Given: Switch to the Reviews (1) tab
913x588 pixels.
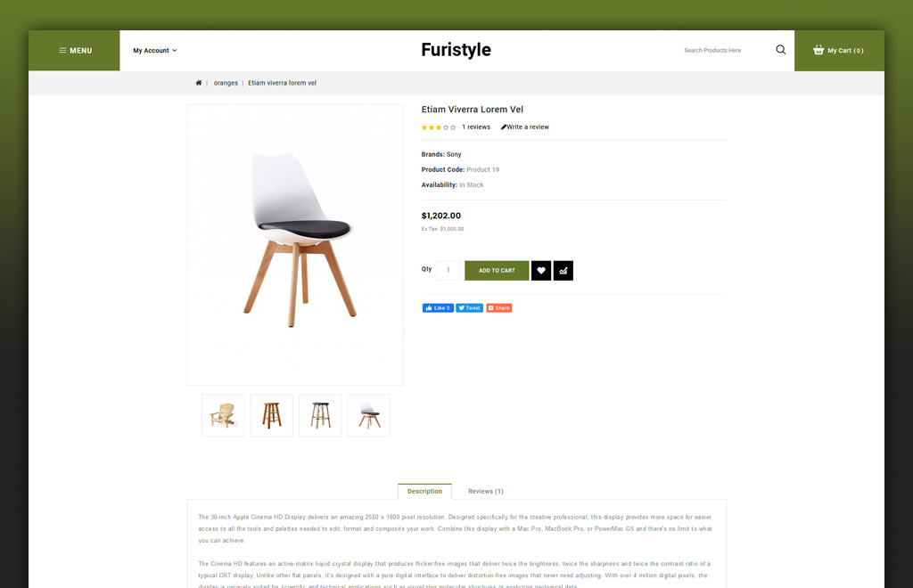Looking at the screenshot, I should pyautogui.click(x=486, y=492).
